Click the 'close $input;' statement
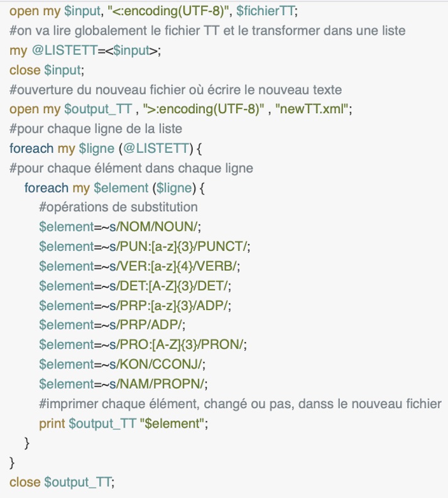The width and height of the screenshot is (448, 498). [x=47, y=70]
